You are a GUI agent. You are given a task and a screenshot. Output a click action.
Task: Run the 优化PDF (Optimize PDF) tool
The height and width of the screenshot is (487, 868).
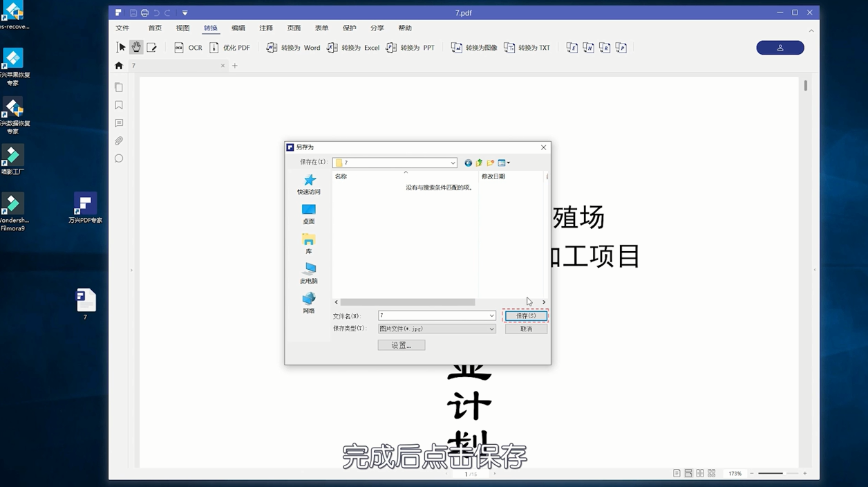(x=231, y=47)
